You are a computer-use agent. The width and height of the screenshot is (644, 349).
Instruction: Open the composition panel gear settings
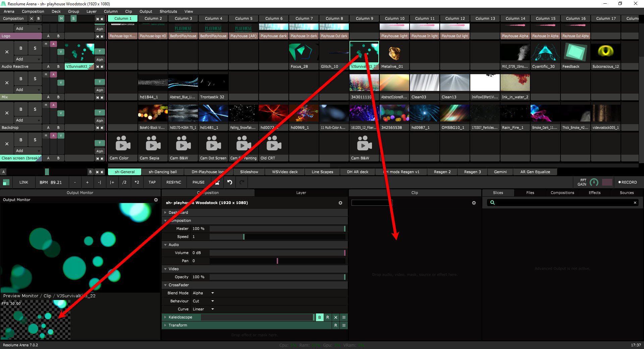click(340, 203)
